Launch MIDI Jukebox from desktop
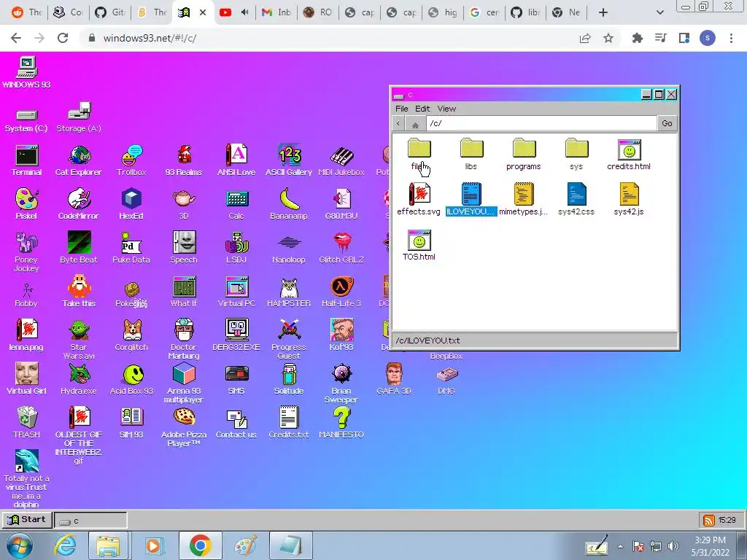The height and width of the screenshot is (560, 747). (341, 160)
